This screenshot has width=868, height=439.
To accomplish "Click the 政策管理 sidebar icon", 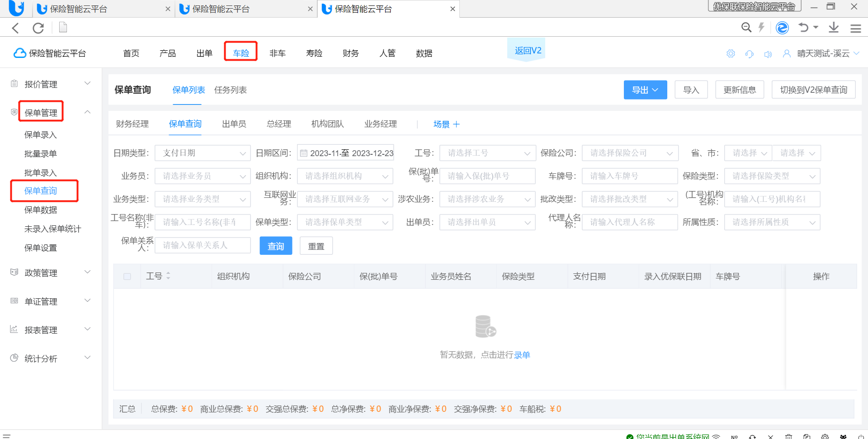I will click(14, 272).
